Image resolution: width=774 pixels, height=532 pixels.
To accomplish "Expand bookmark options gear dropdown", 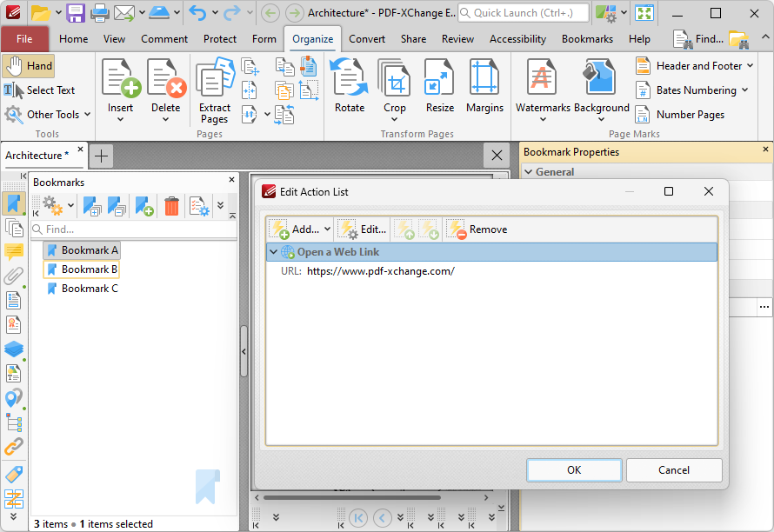I will click(x=71, y=206).
